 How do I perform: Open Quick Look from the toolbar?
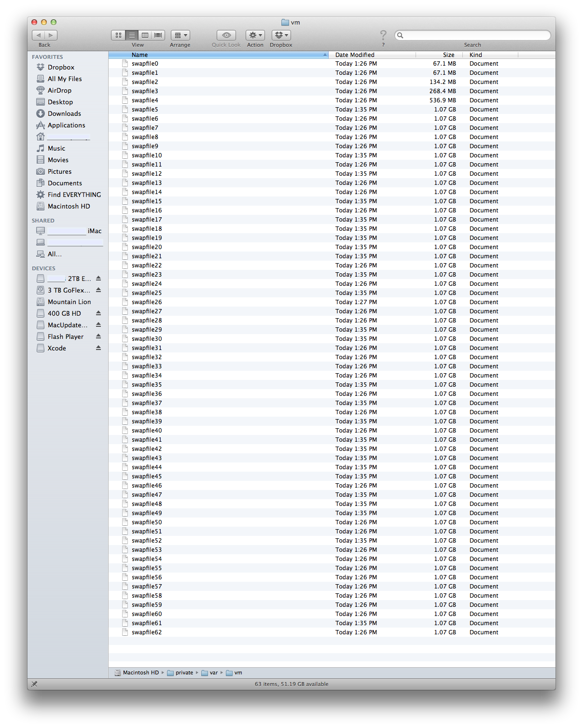click(226, 35)
